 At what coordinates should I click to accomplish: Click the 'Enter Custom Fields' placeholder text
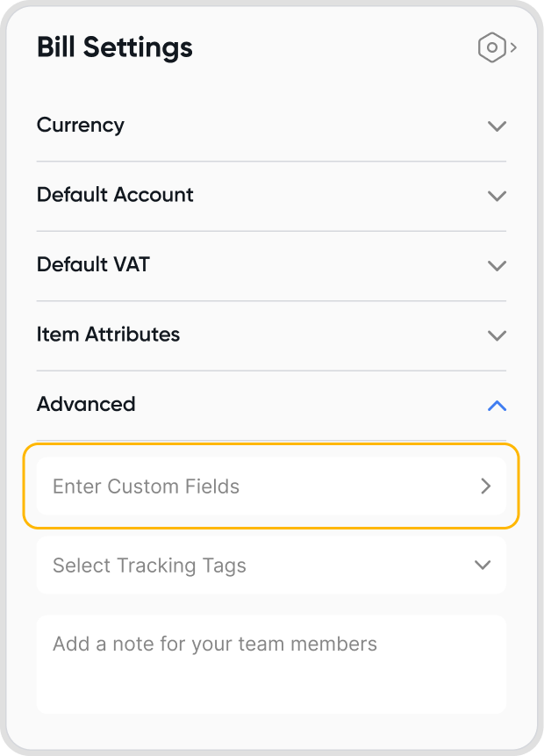click(x=146, y=486)
